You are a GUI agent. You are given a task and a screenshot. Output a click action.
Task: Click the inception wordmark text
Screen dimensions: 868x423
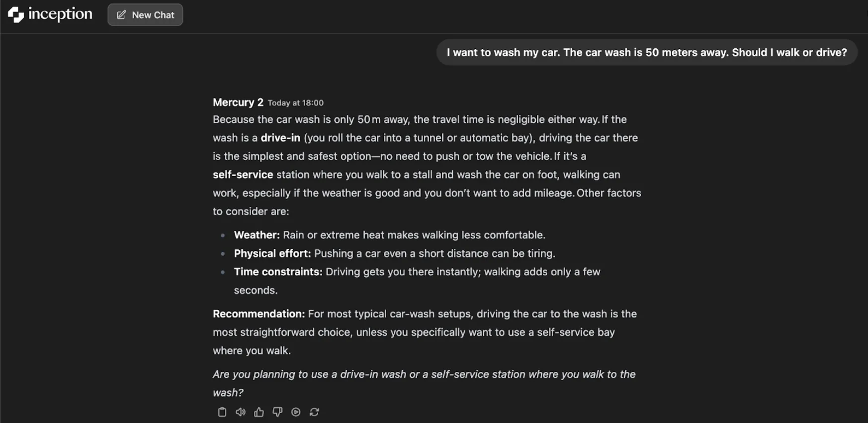click(60, 14)
